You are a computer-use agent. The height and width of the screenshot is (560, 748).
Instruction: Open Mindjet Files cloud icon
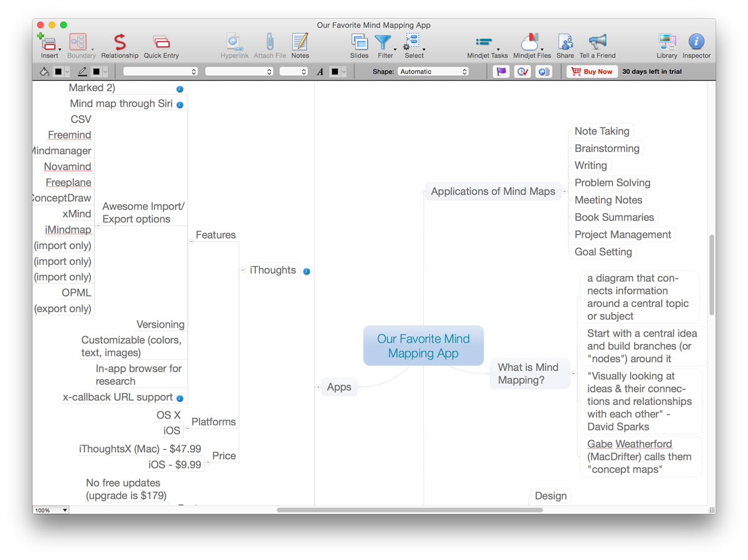pyautogui.click(x=529, y=42)
